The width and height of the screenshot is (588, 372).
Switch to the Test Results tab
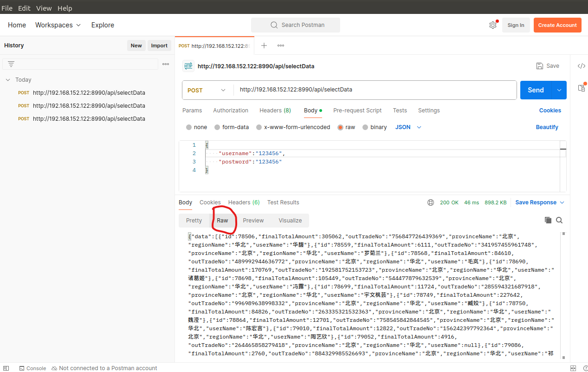click(x=283, y=202)
